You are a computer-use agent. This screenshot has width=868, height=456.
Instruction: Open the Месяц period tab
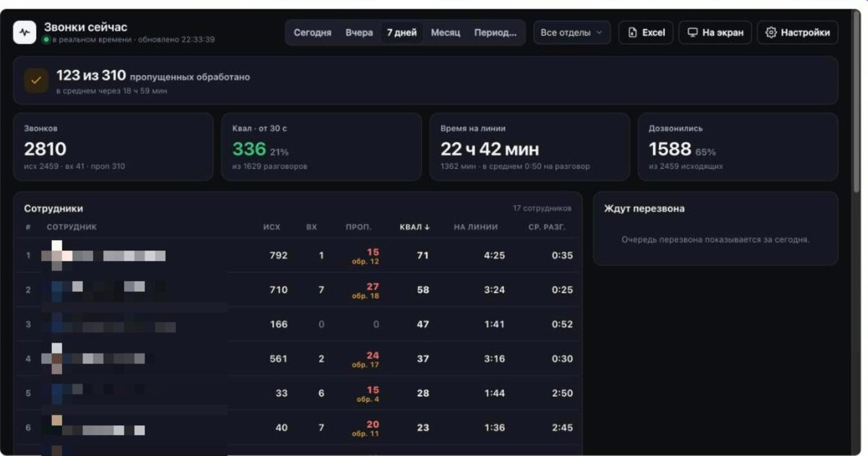click(x=446, y=33)
